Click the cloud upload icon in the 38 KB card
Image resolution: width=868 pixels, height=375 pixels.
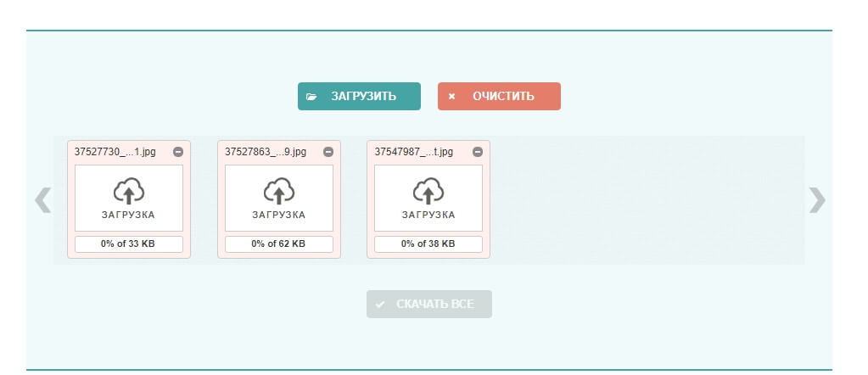coord(428,191)
